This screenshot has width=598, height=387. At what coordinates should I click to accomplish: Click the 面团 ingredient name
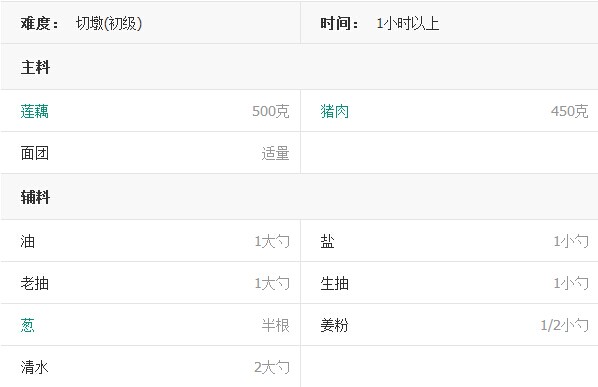[x=35, y=153]
